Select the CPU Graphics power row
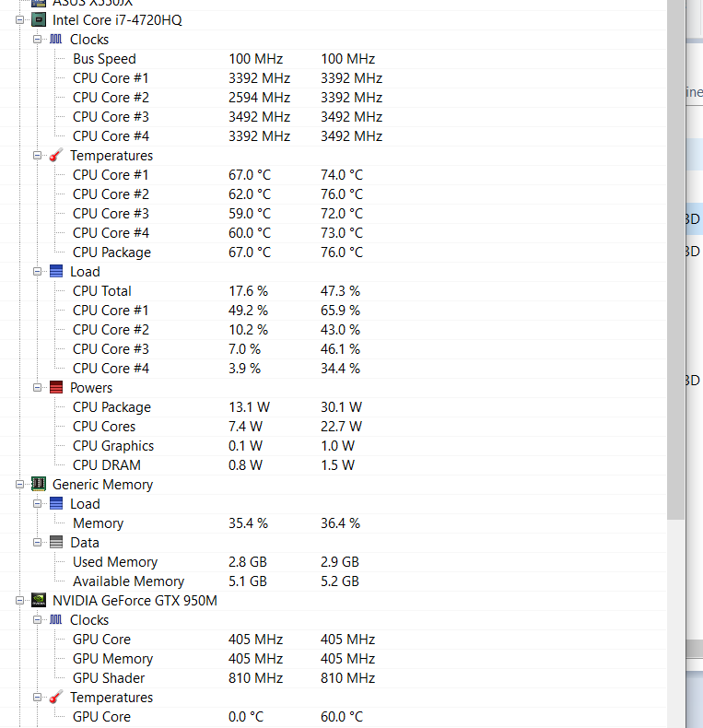 [334, 446]
